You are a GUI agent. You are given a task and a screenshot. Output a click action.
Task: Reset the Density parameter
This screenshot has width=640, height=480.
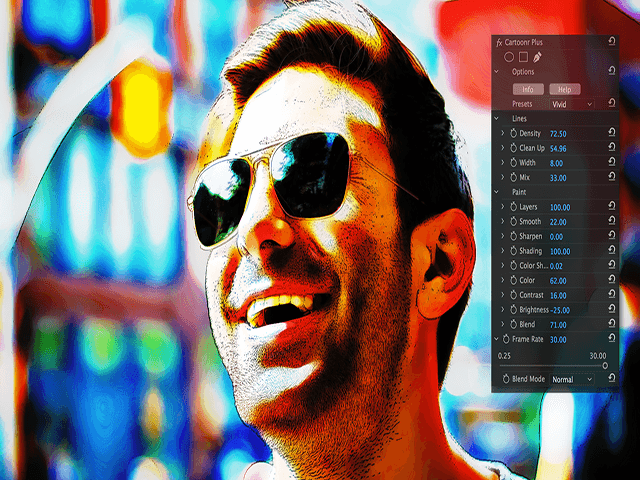pyautogui.click(x=611, y=132)
